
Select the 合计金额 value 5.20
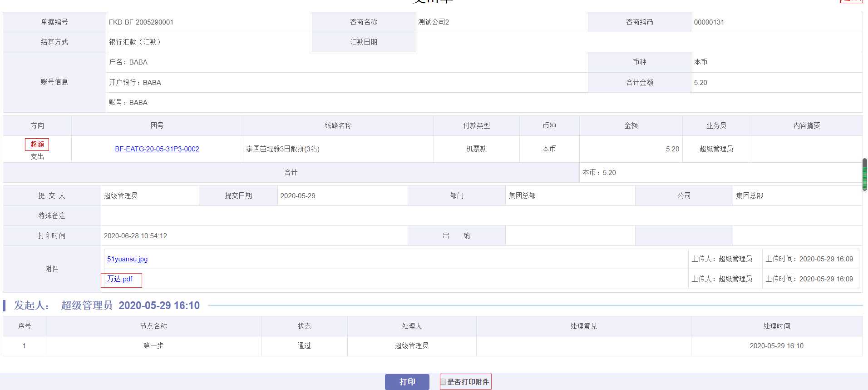tap(700, 83)
